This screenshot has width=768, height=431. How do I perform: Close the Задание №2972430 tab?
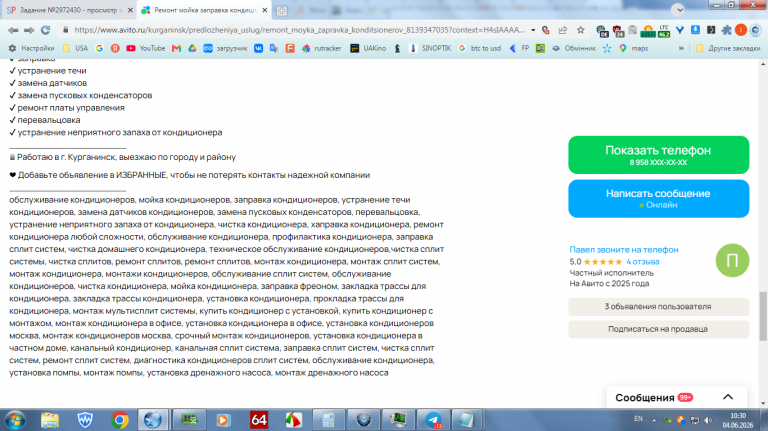(x=130, y=10)
